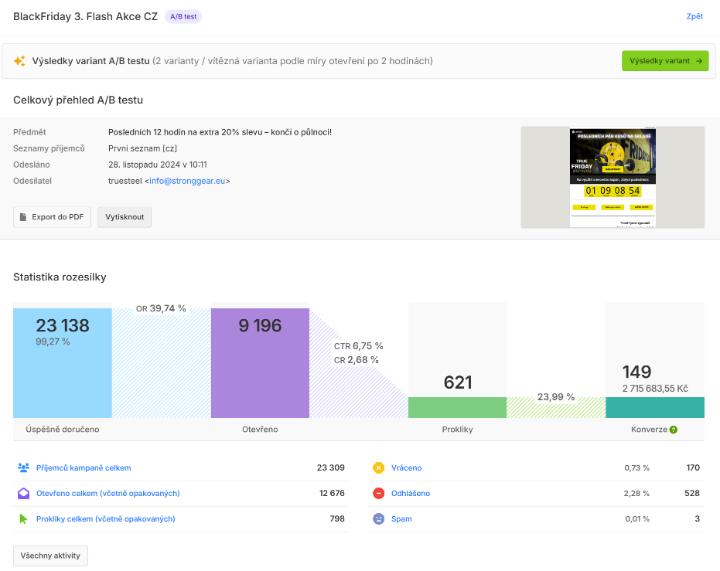Click the Úspěšně doručeno label

pos(62,430)
